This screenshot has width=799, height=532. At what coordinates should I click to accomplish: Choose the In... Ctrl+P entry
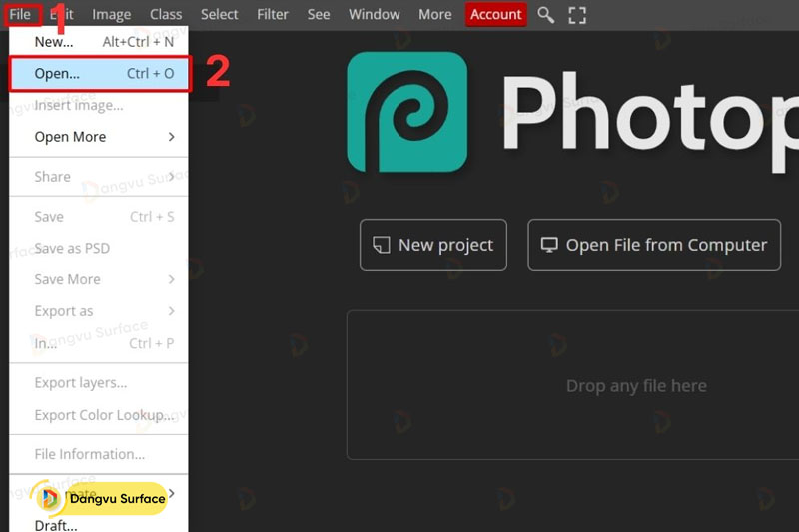pyautogui.click(x=99, y=343)
